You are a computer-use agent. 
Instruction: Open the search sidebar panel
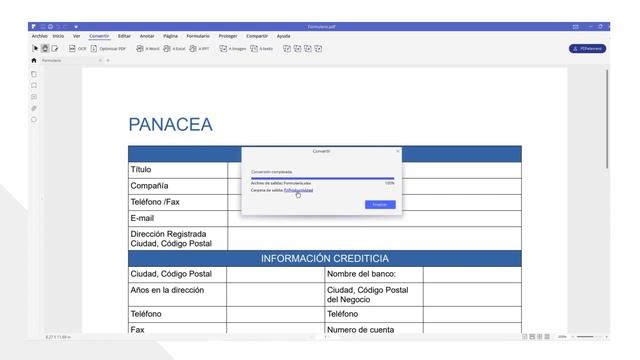34,120
